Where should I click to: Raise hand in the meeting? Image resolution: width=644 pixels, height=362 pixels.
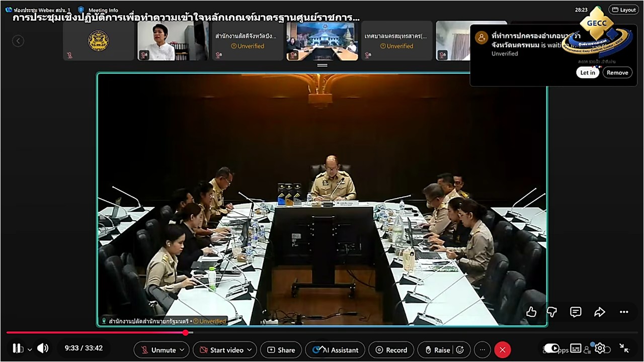click(437, 350)
